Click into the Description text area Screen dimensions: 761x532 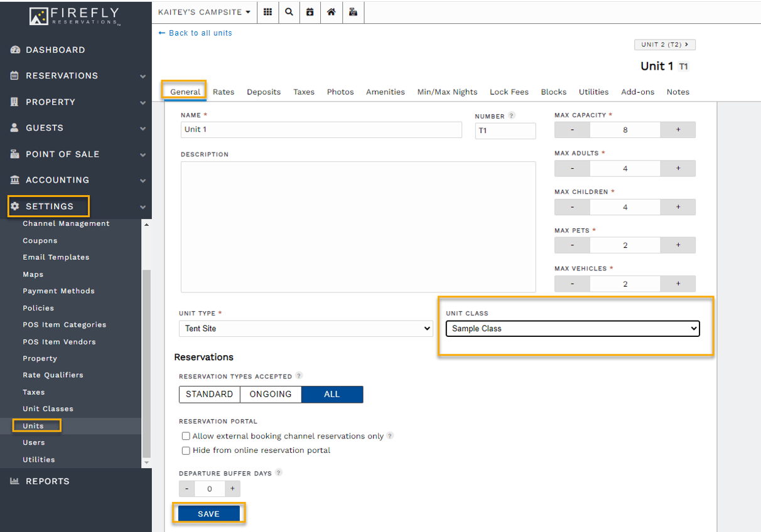tap(358, 227)
